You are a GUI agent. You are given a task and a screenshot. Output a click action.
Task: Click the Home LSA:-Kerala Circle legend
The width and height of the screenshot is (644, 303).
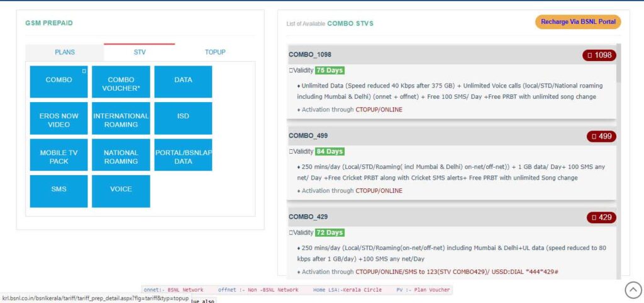click(347, 290)
